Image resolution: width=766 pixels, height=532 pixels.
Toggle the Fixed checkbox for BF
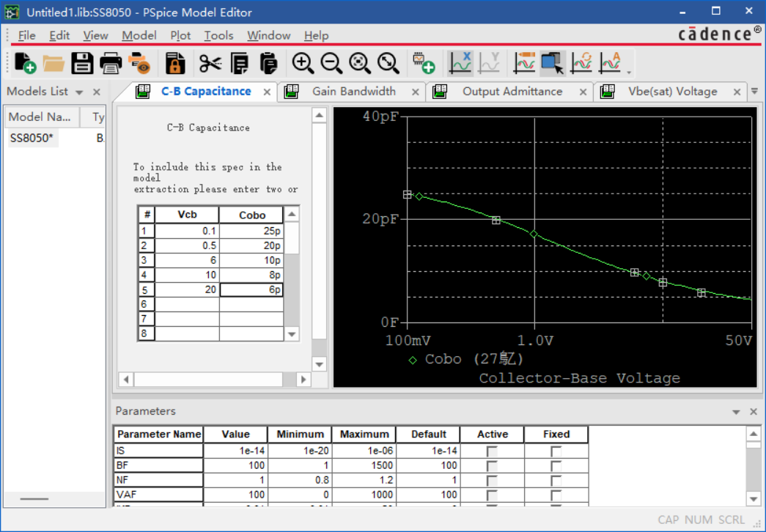coord(556,465)
